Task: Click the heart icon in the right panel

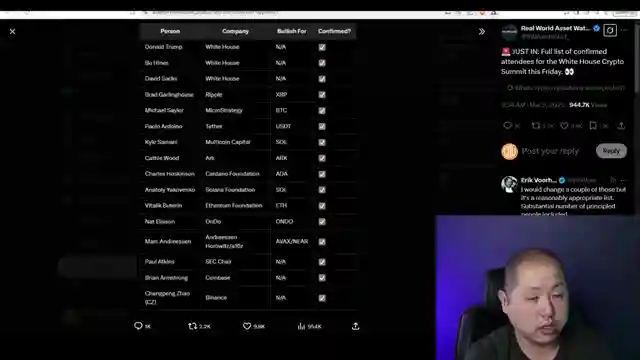Action: pos(564,126)
